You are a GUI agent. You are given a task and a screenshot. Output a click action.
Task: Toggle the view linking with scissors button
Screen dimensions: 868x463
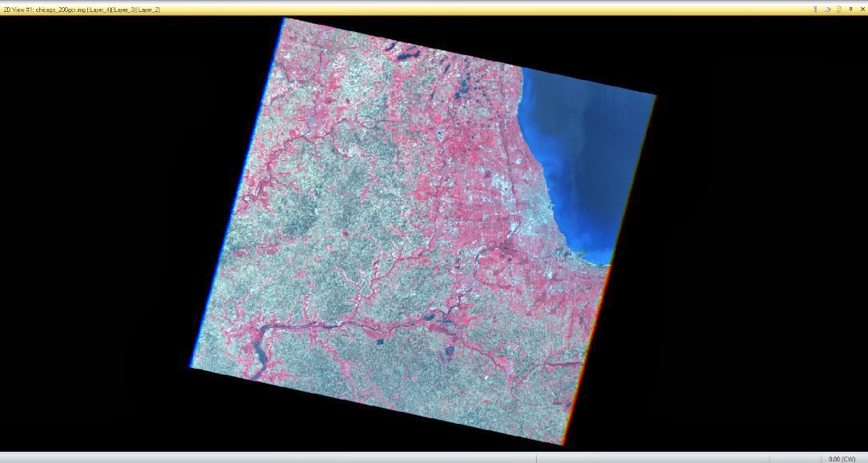pyautogui.click(x=815, y=9)
